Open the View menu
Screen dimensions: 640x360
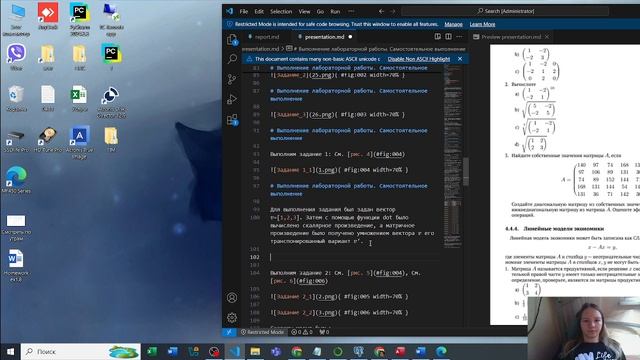304,11
